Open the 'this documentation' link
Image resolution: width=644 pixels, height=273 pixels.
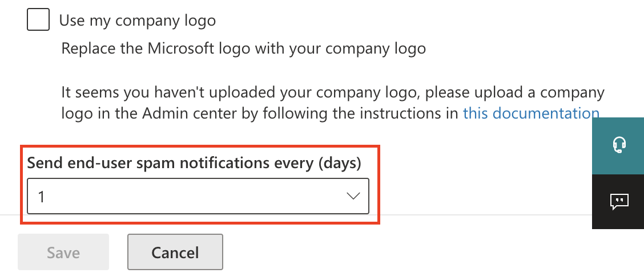pos(531,113)
